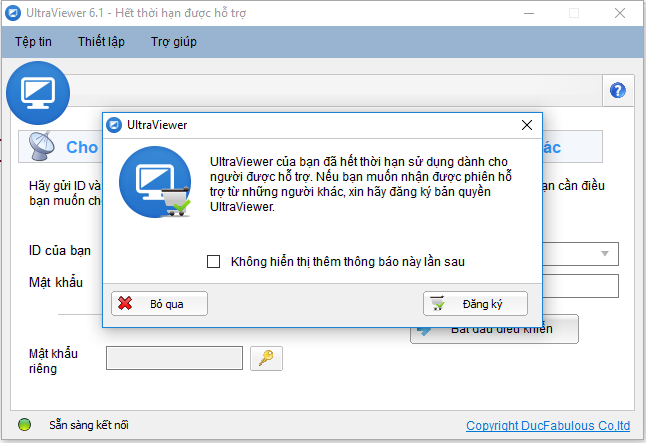The width and height of the screenshot is (646, 443).
Task: Open the Thiết lập menu
Action: coord(101,42)
